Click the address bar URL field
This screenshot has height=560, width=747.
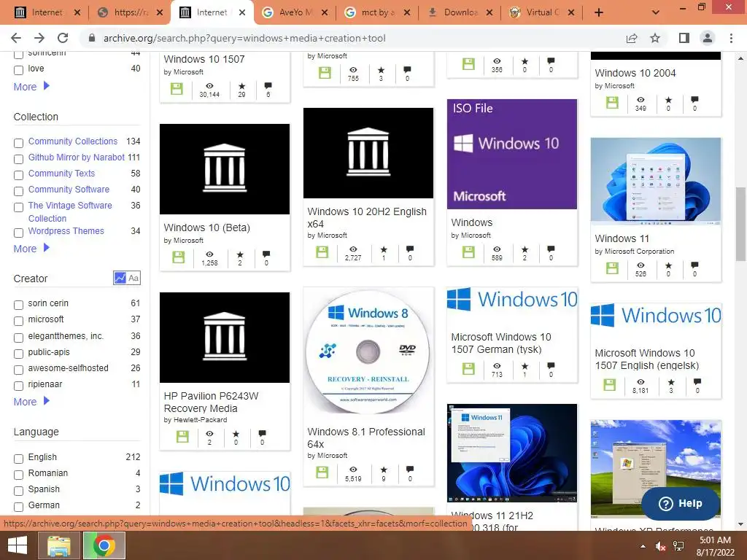point(352,38)
